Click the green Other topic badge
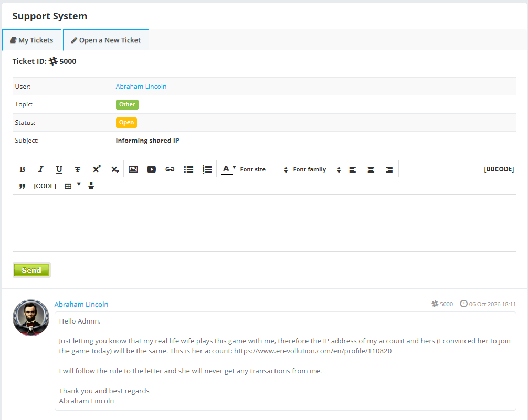The width and height of the screenshot is (528, 420). coord(127,104)
